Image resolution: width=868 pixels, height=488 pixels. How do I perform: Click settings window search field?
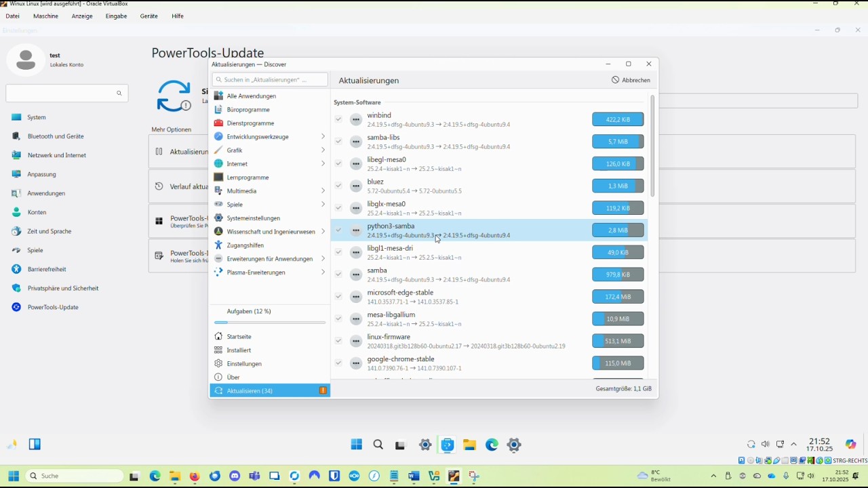point(66,93)
